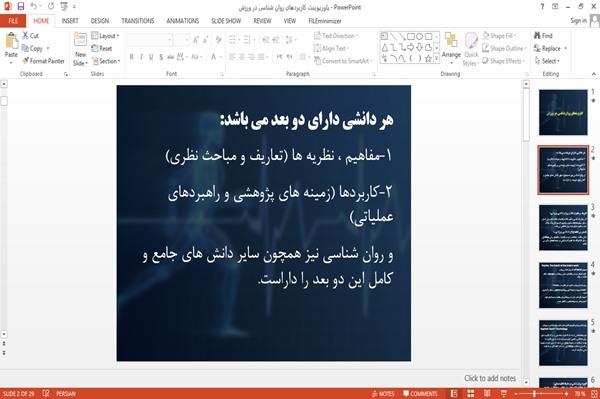Viewport: 600px width, 399px height.
Task: Open Text Direction dropdown
Action: [336, 36]
